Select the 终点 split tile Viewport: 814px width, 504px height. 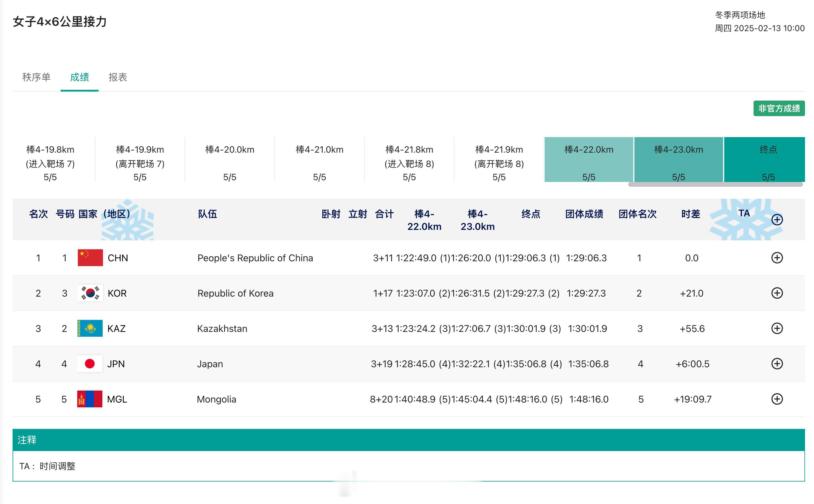click(x=764, y=160)
